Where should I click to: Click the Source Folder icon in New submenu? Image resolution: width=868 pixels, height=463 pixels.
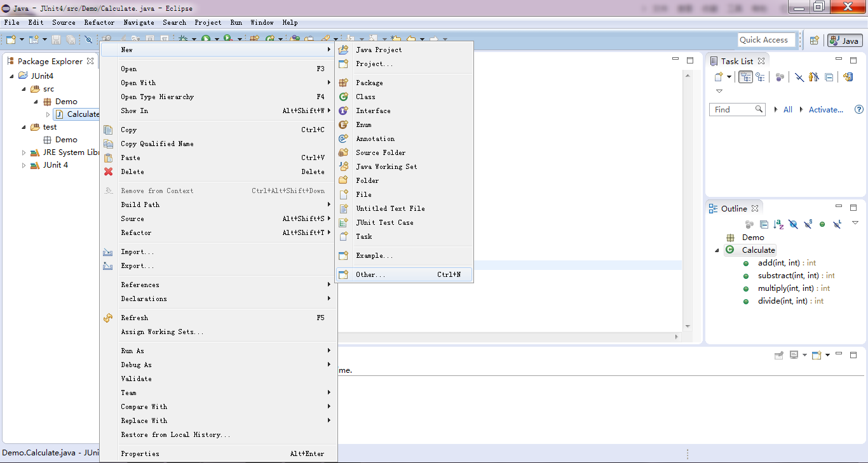343,152
